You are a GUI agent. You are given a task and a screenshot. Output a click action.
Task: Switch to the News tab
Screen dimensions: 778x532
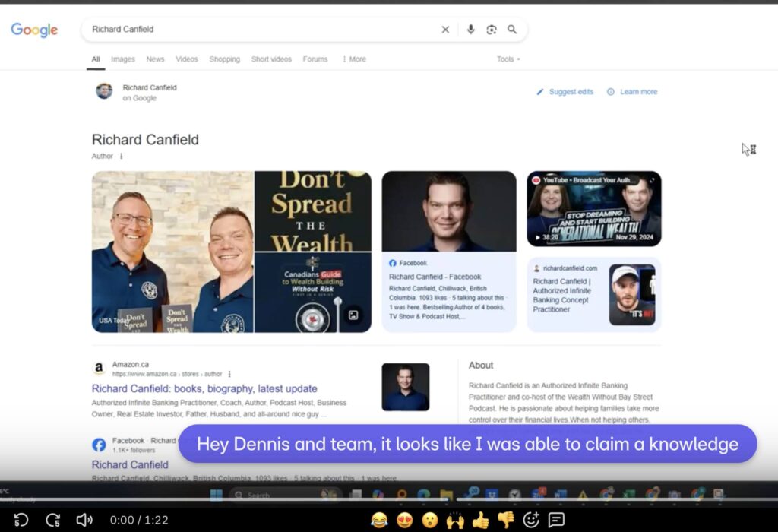click(x=155, y=59)
